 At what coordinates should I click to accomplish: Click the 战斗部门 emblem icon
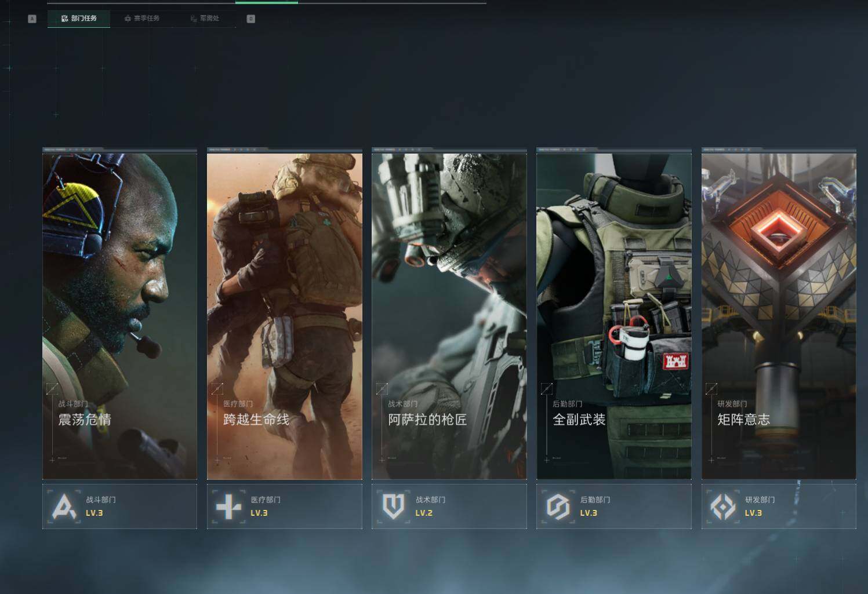click(64, 507)
